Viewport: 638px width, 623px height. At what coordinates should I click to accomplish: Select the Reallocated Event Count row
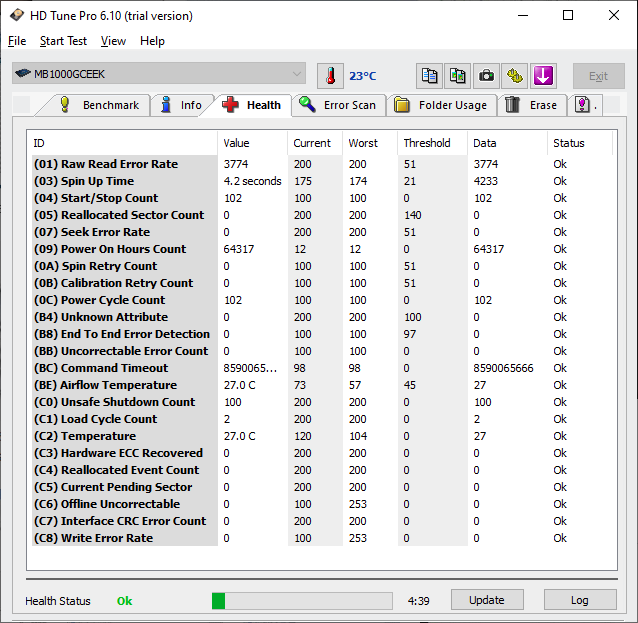coord(322,470)
